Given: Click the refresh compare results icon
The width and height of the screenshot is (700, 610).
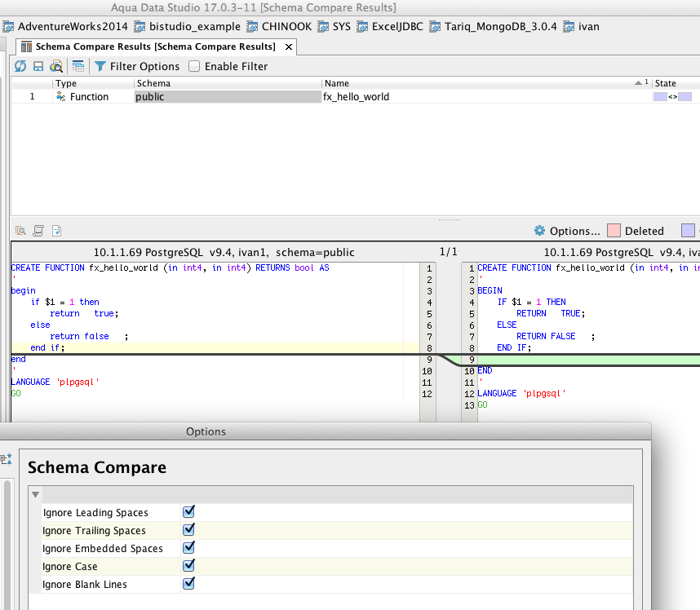Looking at the screenshot, I should point(20,67).
